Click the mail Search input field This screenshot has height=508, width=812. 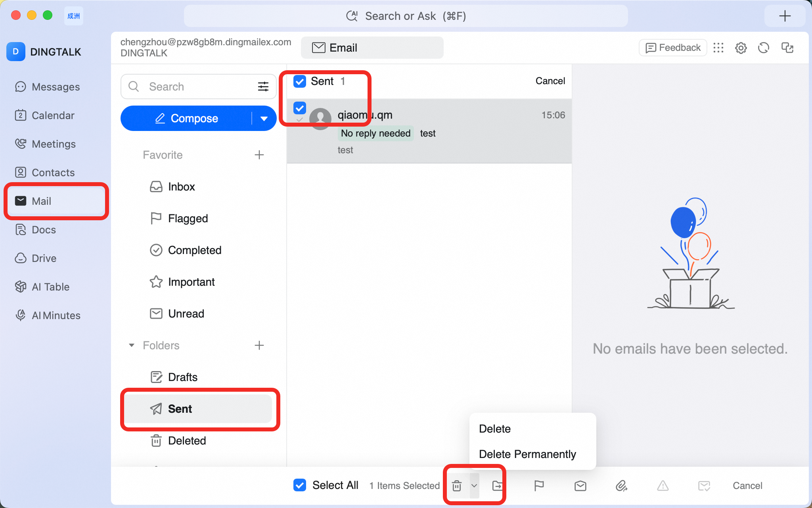coord(198,87)
